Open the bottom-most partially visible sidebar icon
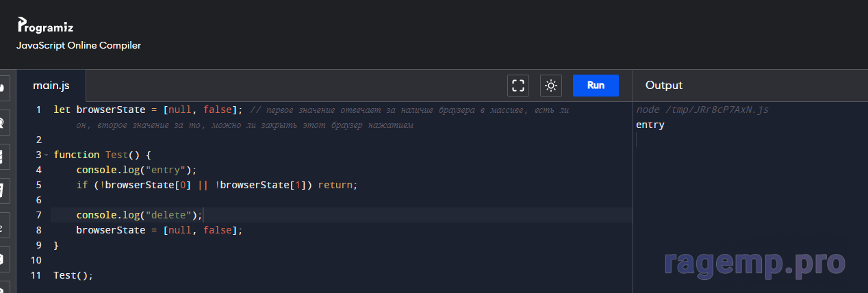The height and width of the screenshot is (293, 868). pos(3,288)
